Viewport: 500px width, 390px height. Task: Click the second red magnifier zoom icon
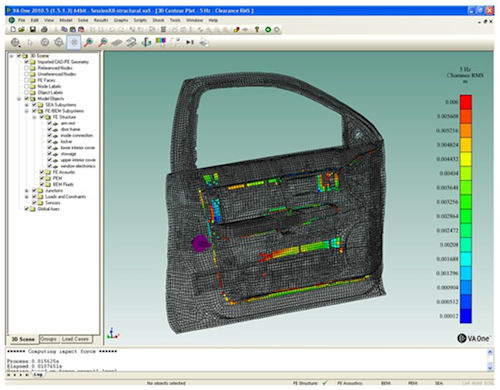[103, 42]
